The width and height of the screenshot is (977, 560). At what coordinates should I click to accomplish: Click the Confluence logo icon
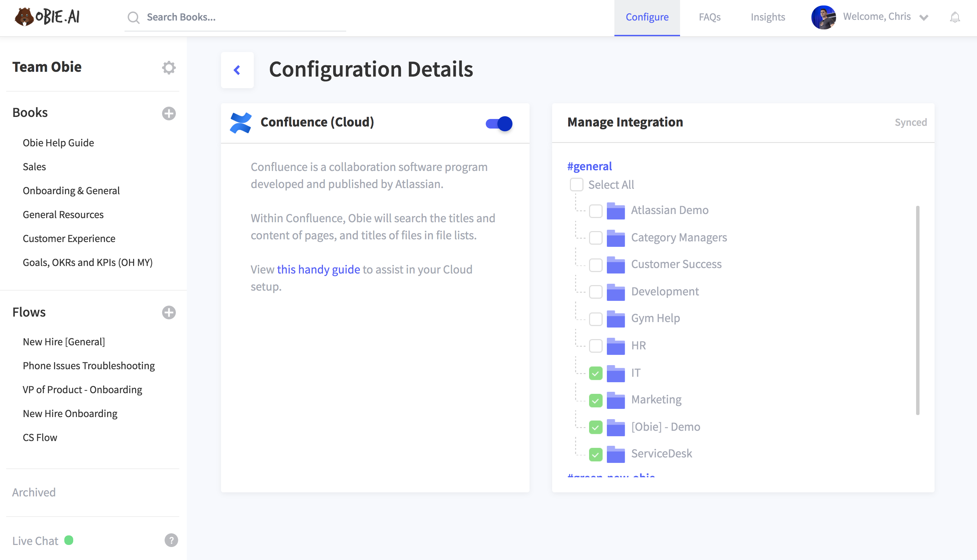click(241, 123)
